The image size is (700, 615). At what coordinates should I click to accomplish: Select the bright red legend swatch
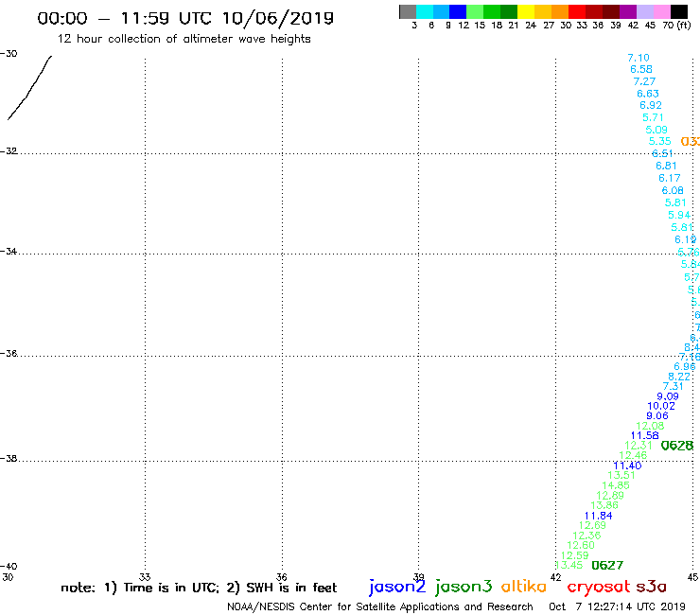(x=577, y=11)
